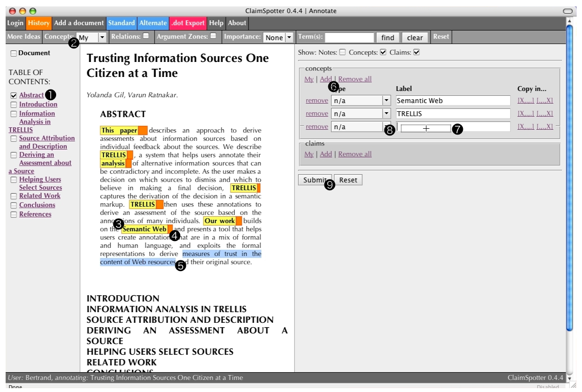Open the Help menu item
The image size is (582, 392).
click(x=216, y=23)
